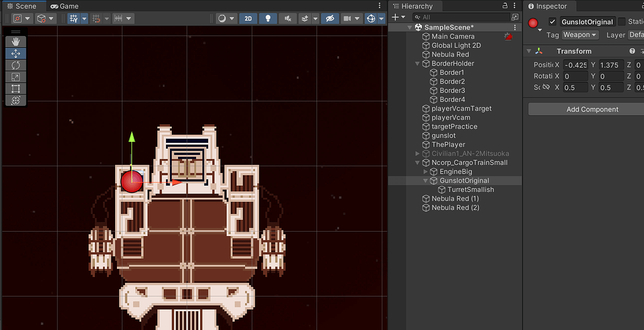Enable the Static checkbox
The width and height of the screenshot is (644, 330).
[x=621, y=22]
